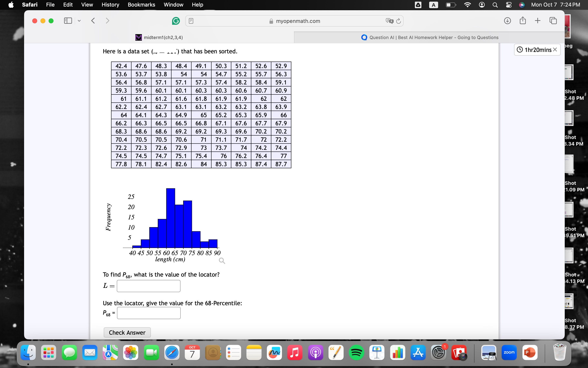
Task: Click the 1hr20mins clock icon
Action: (519, 50)
